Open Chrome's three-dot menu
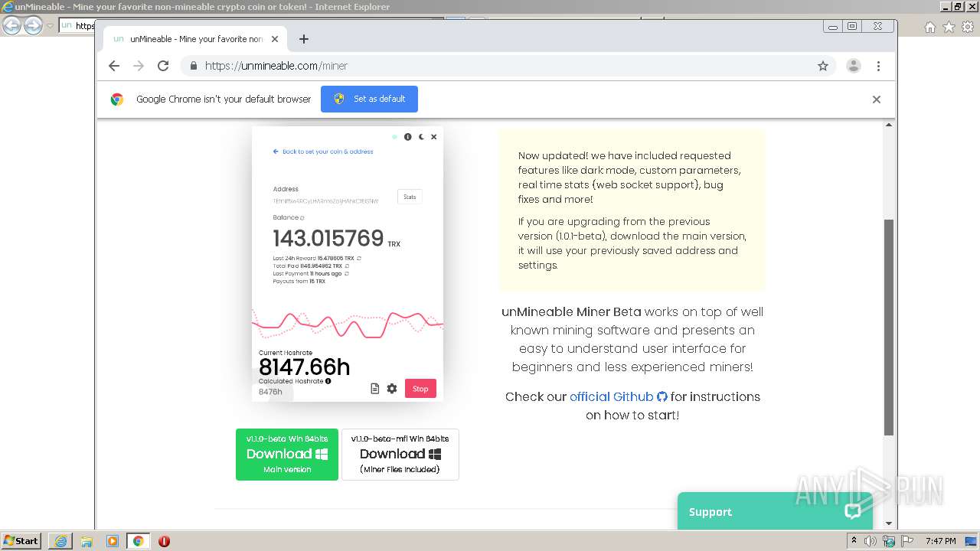 879,66
